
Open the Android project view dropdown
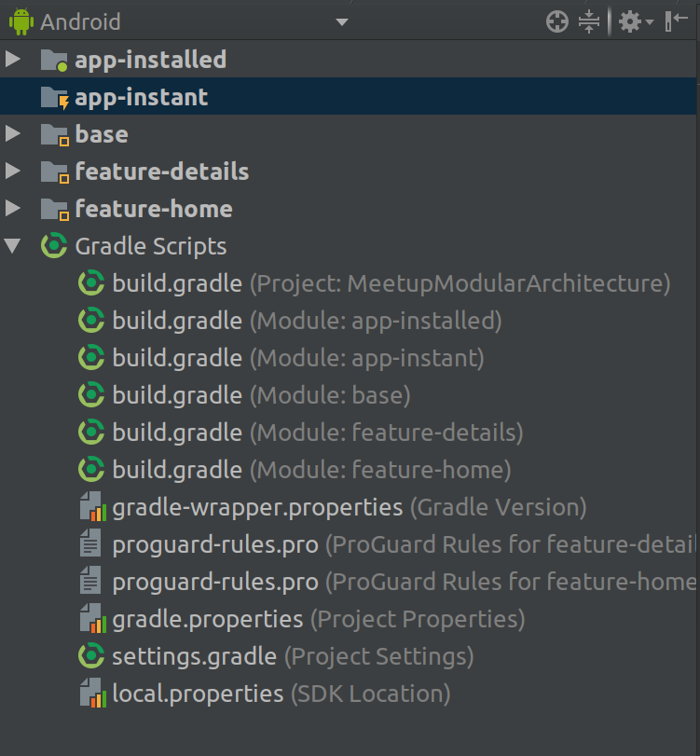(341, 21)
